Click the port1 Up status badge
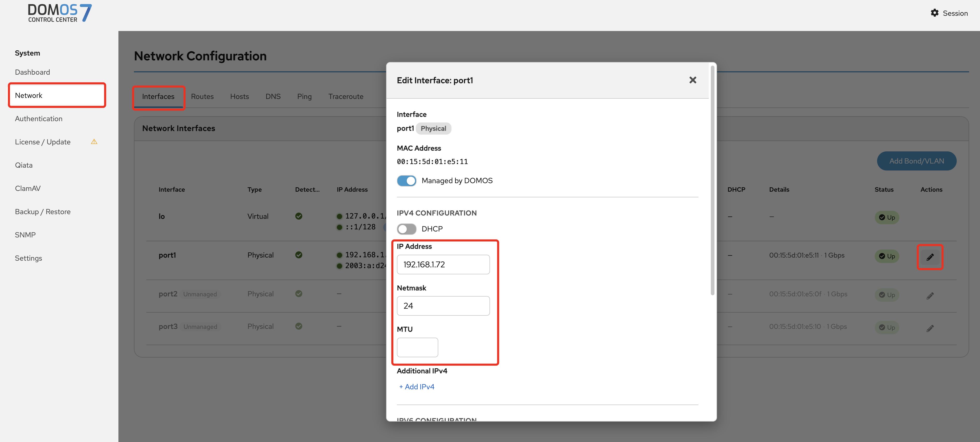980x442 pixels. click(x=886, y=256)
